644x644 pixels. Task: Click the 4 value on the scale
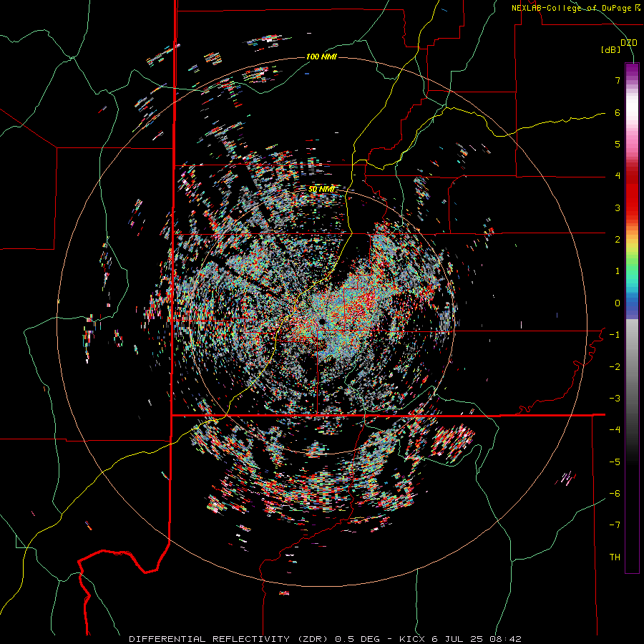coord(618,176)
